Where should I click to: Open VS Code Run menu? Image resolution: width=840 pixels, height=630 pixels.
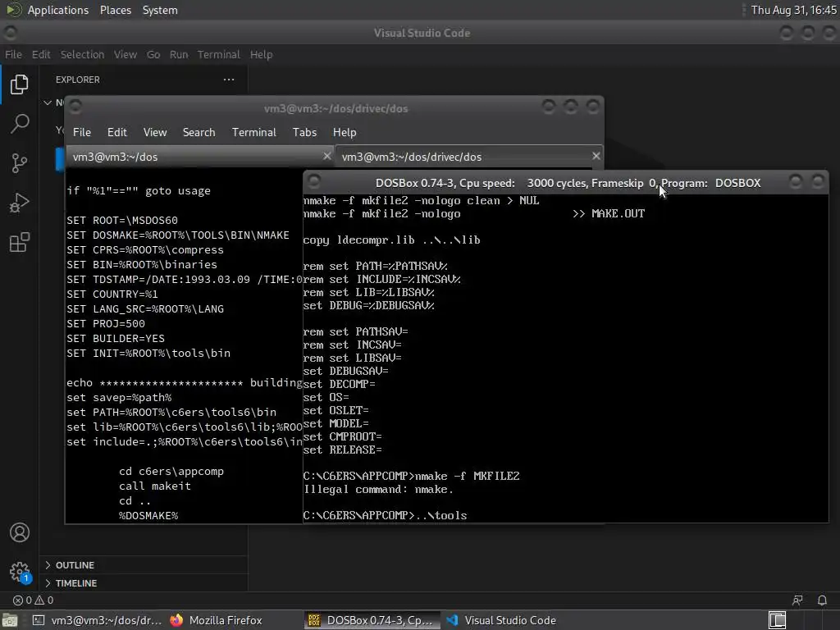[179, 54]
